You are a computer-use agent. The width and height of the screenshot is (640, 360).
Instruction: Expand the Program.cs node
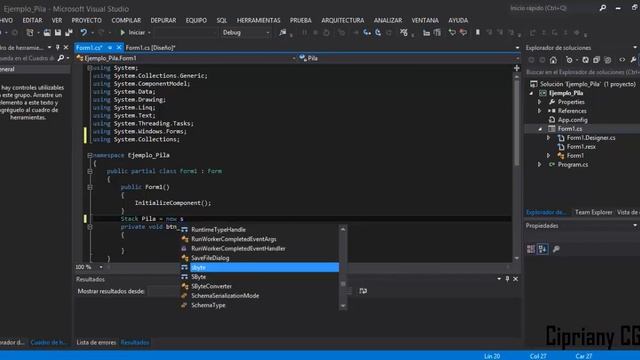click(x=540, y=164)
